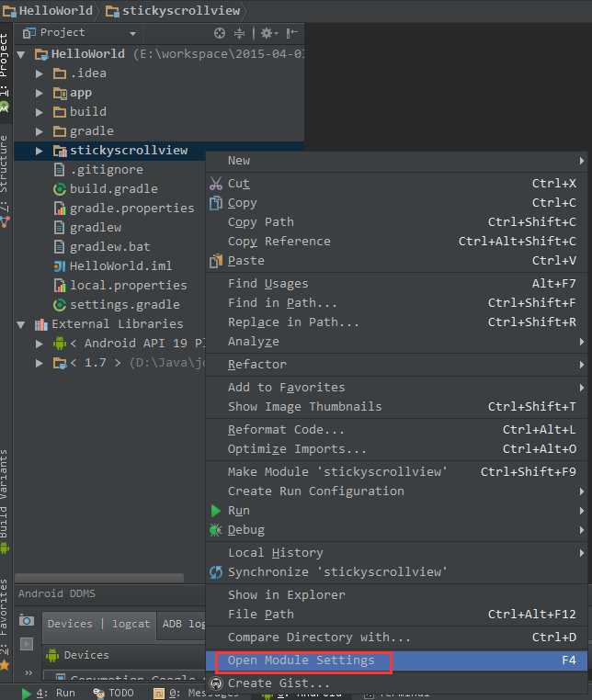The height and width of the screenshot is (700, 592).
Task: Expand the Android API 19 Platform library
Action: [x=40, y=344]
